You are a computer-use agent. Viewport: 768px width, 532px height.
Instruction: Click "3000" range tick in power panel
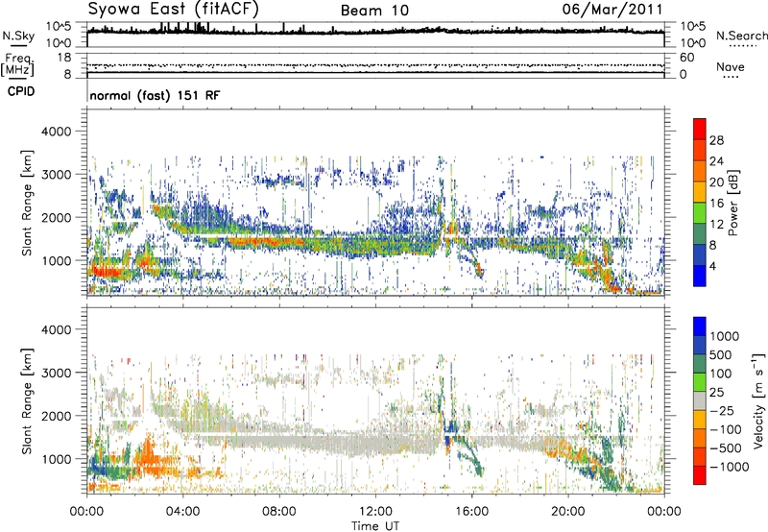[56, 175]
